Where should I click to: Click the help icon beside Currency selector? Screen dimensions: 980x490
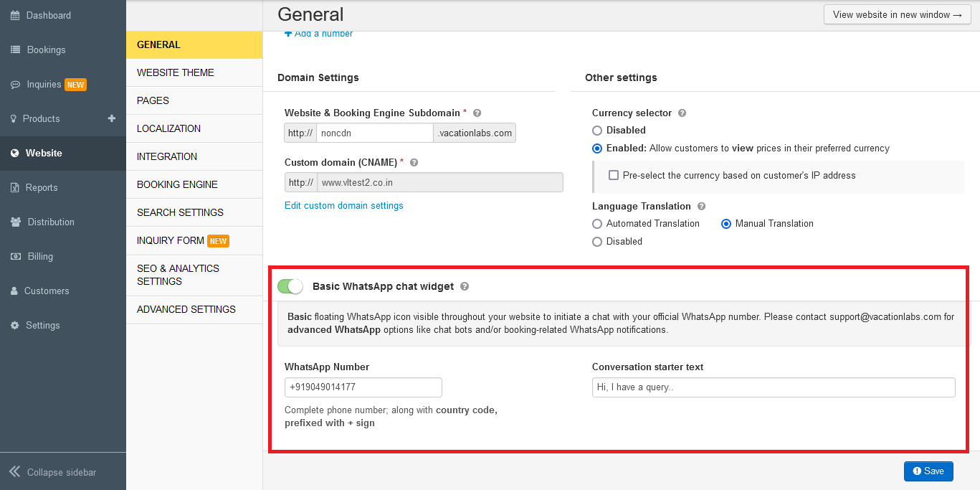coord(682,113)
